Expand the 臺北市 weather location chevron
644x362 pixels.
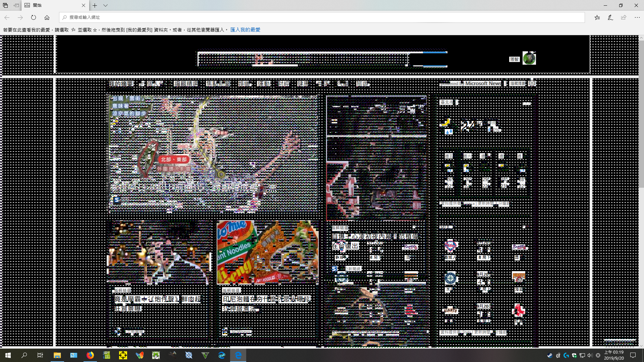click(x=457, y=102)
